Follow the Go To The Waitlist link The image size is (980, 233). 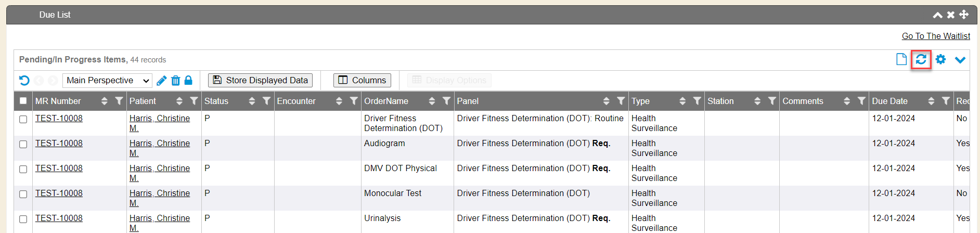click(x=936, y=36)
